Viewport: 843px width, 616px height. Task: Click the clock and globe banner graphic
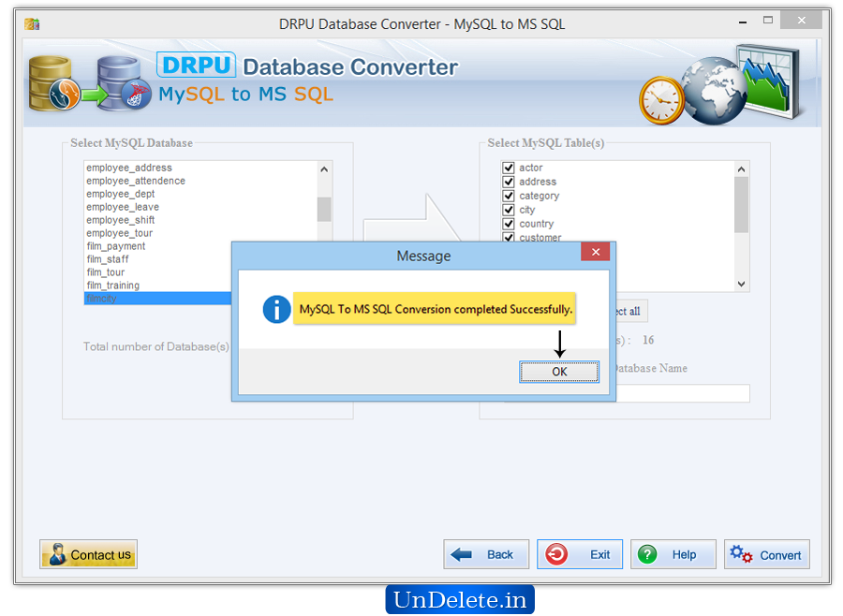[x=719, y=85]
